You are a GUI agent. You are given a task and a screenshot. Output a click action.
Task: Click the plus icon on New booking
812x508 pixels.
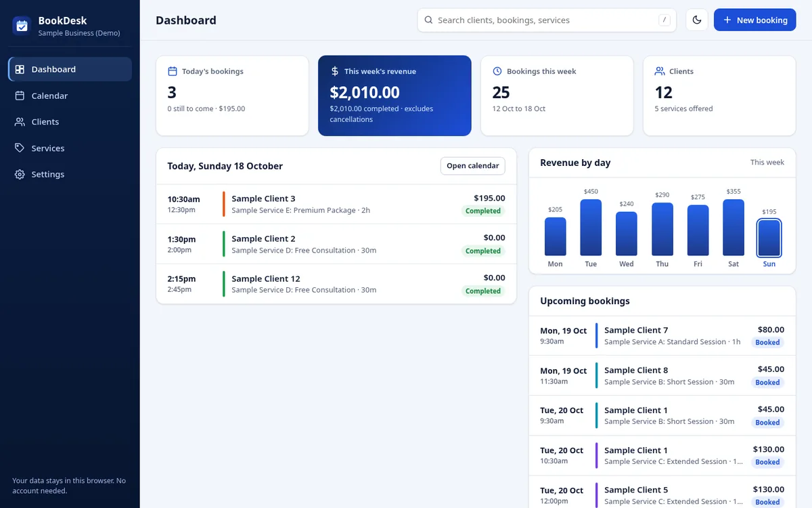pos(727,20)
